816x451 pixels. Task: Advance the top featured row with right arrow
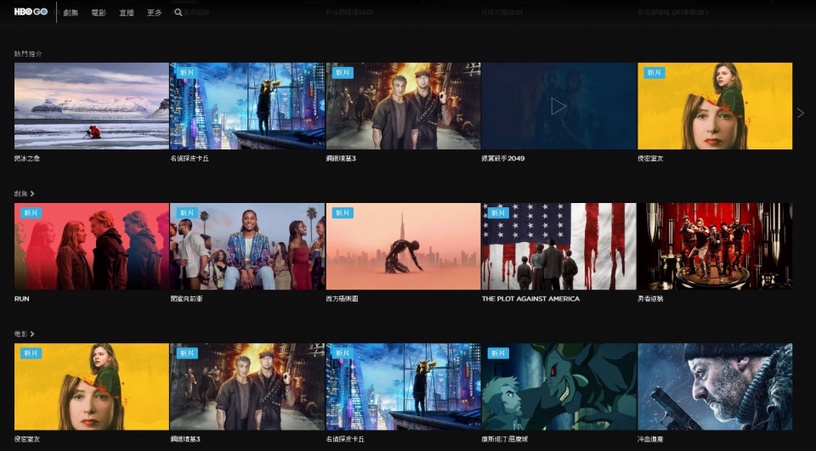pyautogui.click(x=800, y=113)
